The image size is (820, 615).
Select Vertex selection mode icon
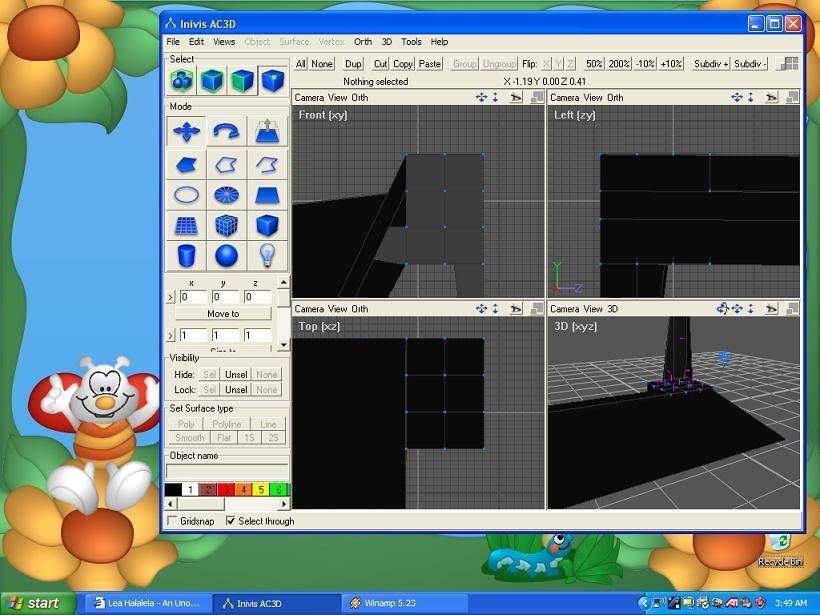pyautogui.click(x=272, y=81)
